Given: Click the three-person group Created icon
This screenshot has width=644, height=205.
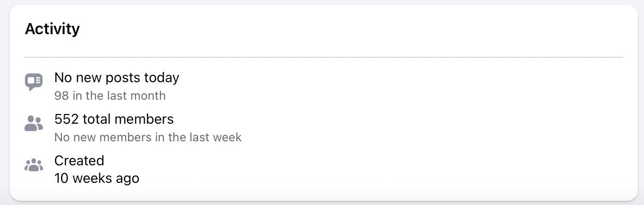Looking at the screenshot, I should pyautogui.click(x=33, y=165).
